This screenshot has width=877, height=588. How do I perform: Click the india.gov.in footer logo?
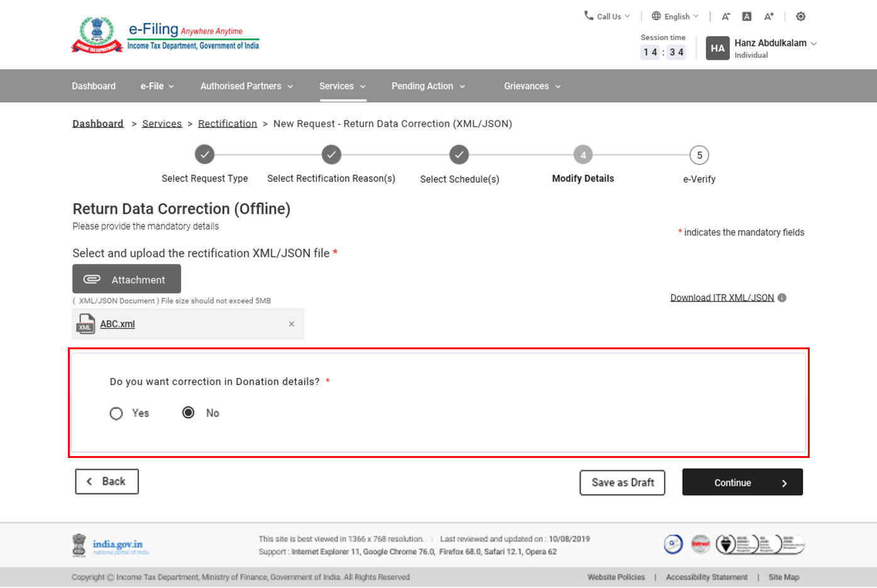tap(111, 545)
